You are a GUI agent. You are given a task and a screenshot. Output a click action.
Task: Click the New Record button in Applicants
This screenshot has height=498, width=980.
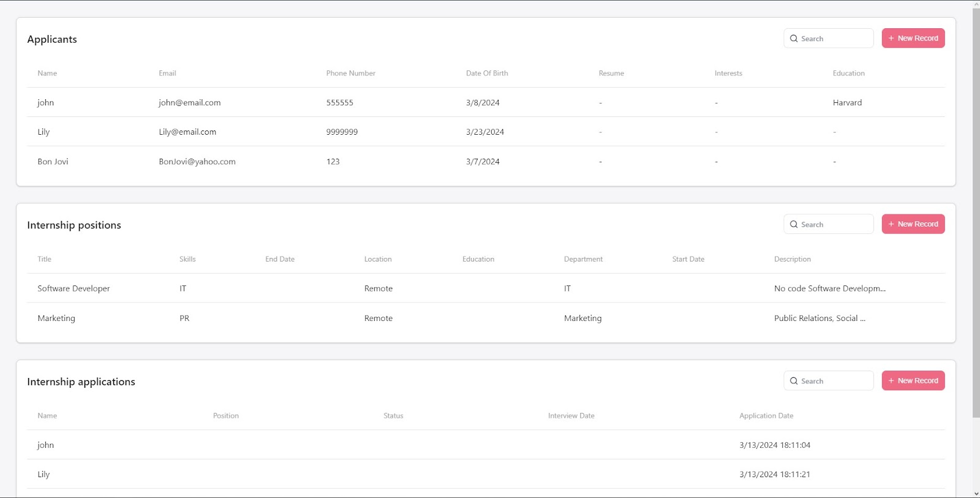[913, 38]
